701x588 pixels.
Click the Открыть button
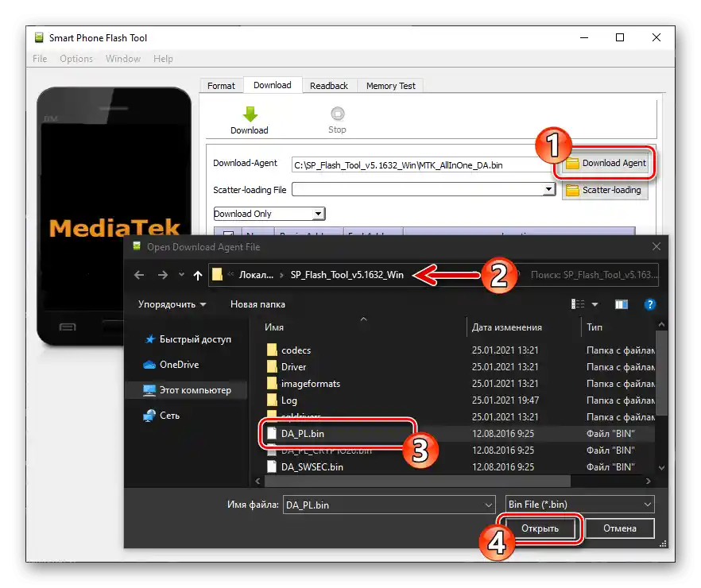click(540, 528)
